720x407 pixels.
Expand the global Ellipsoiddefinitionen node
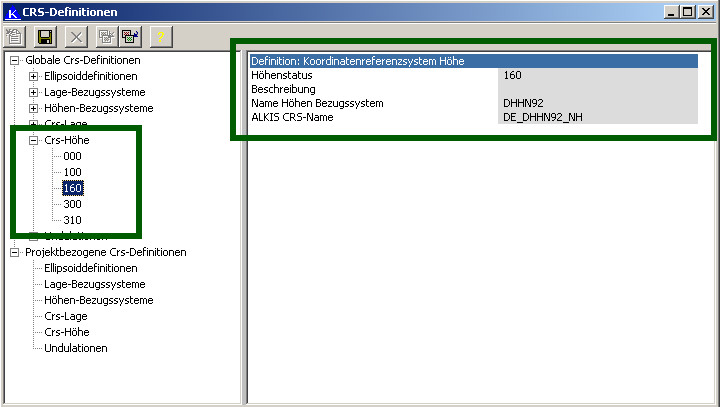[33, 76]
